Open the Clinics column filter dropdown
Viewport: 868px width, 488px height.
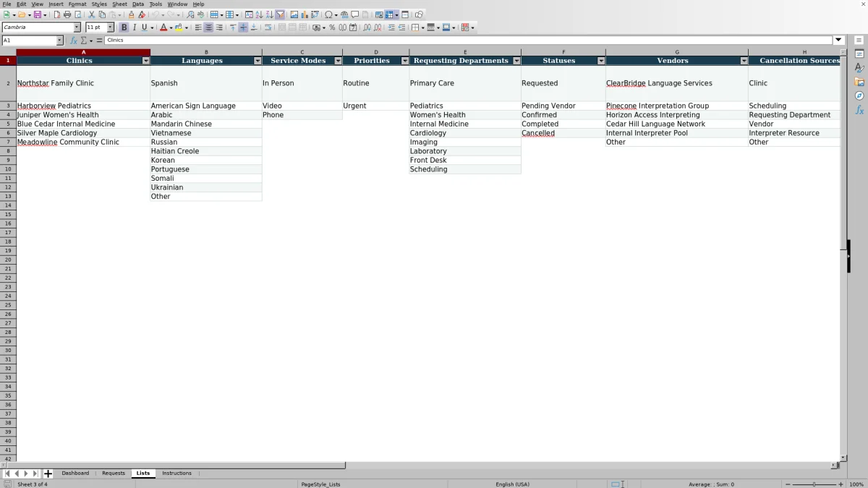tap(146, 61)
